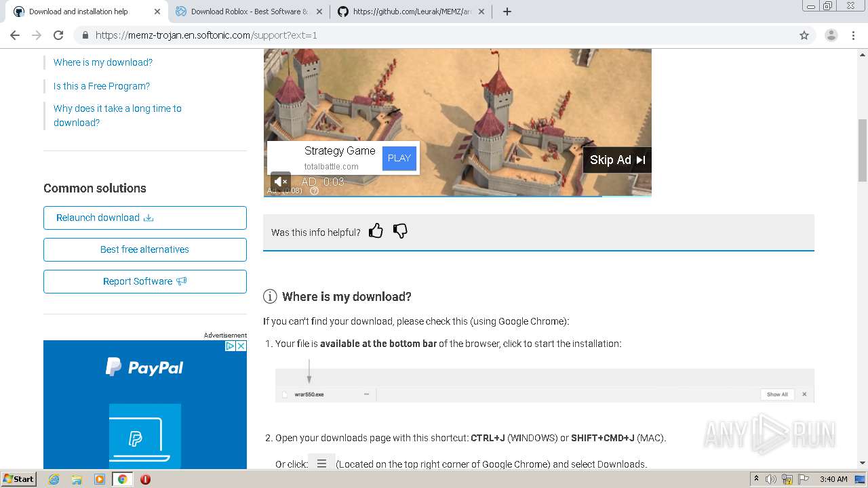Close the GitHub MEMZ tab
Screen dimensions: 868x488
pos(481,12)
